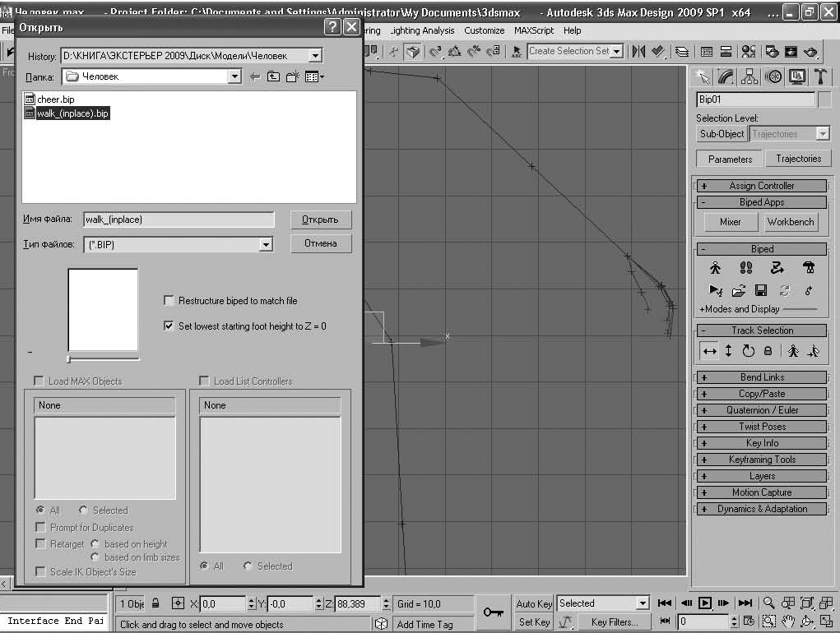The width and height of the screenshot is (840, 633).
Task: Enable Biped Figure Mode
Action: (x=715, y=268)
